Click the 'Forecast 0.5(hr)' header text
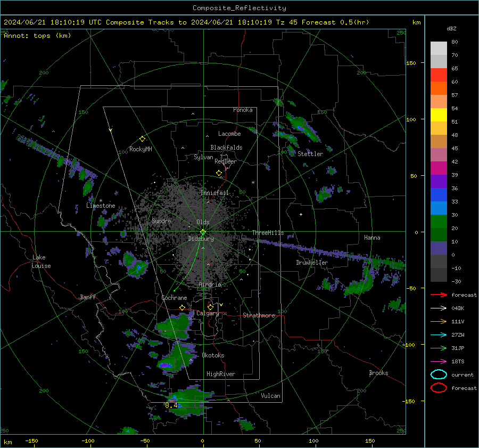The image size is (479, 448). (335, 22)
